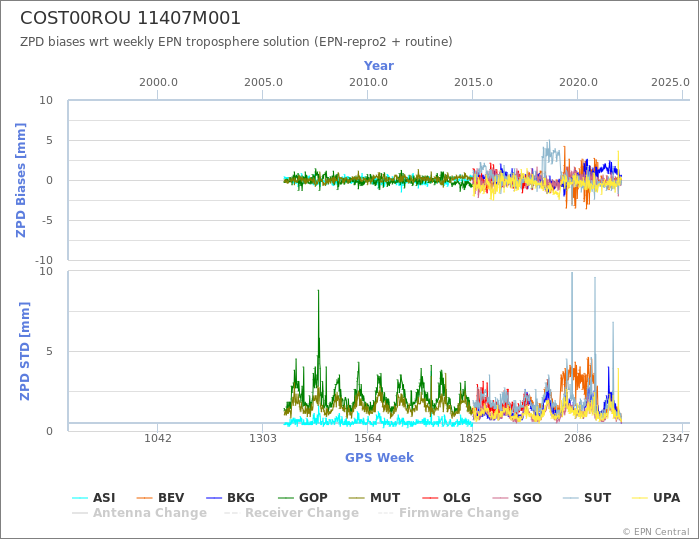Click the ZPD STD [mm] axis label
This screenshot has width=700, height=540.
24,351
